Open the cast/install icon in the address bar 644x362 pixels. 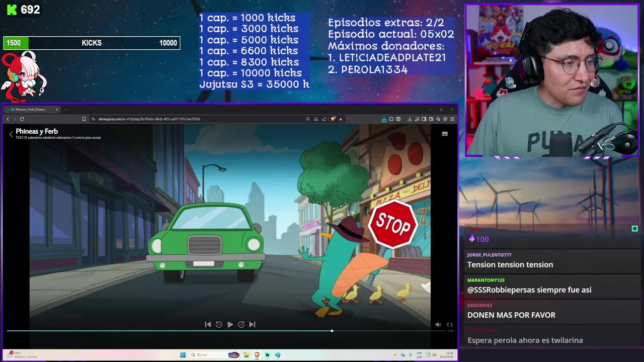[316, 119]
